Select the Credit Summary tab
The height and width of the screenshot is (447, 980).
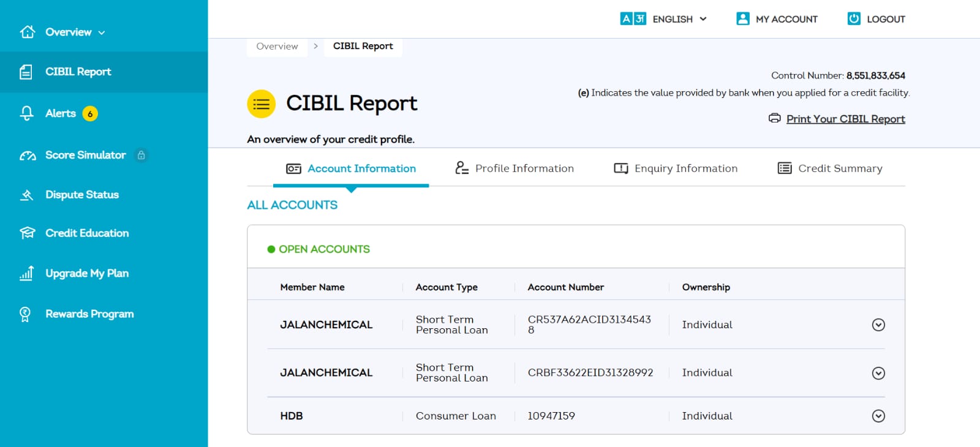[830, 168]
